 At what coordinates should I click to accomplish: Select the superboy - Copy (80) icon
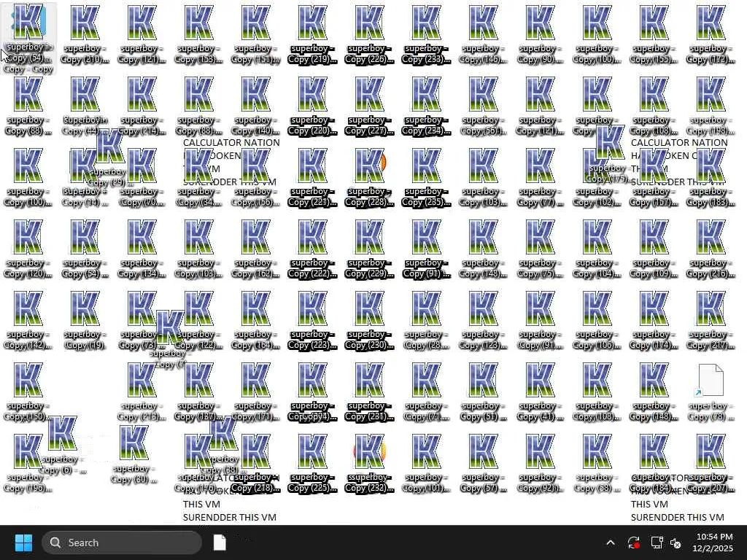[x=134, y=454]
